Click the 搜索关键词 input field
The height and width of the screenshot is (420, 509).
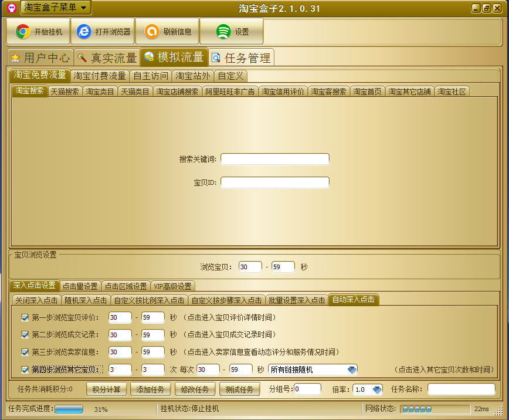click(x=274, y=159)
